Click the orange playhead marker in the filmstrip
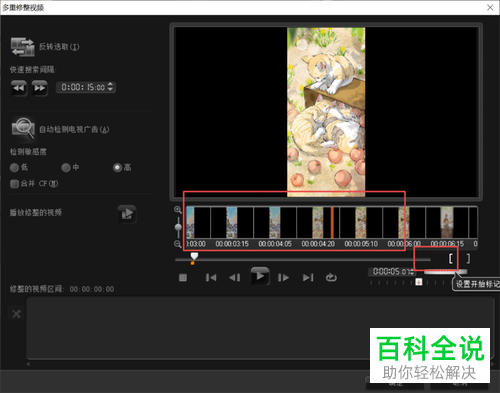Screen dimensions: 500x393 coord(332,222)
